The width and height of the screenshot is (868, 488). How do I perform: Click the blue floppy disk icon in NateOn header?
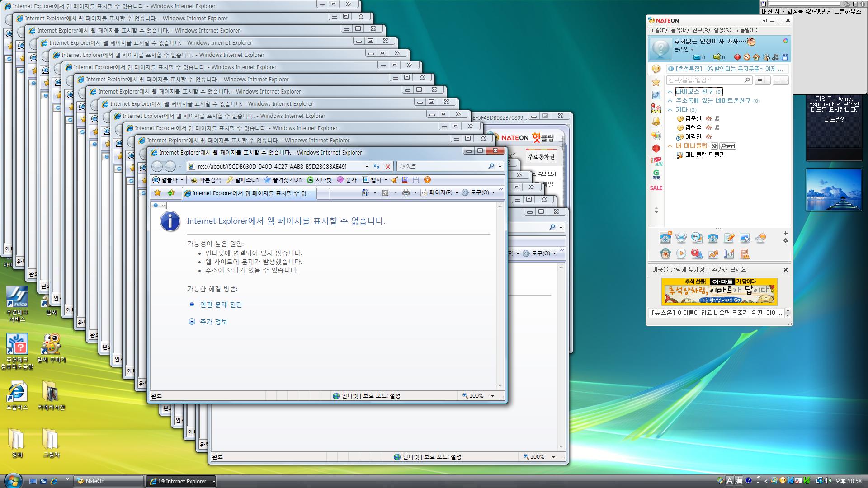click(x=785, y=57)
